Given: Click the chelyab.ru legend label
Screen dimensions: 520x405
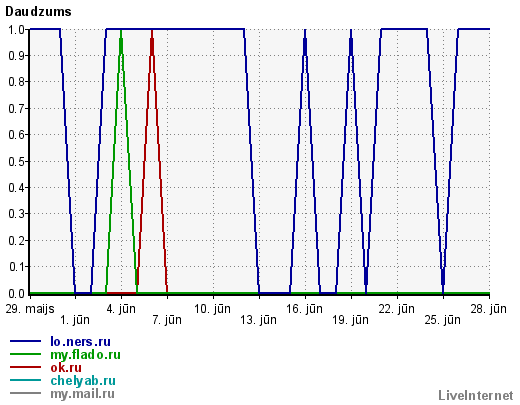Looking at the screenshot, I should tap(83, 381).
